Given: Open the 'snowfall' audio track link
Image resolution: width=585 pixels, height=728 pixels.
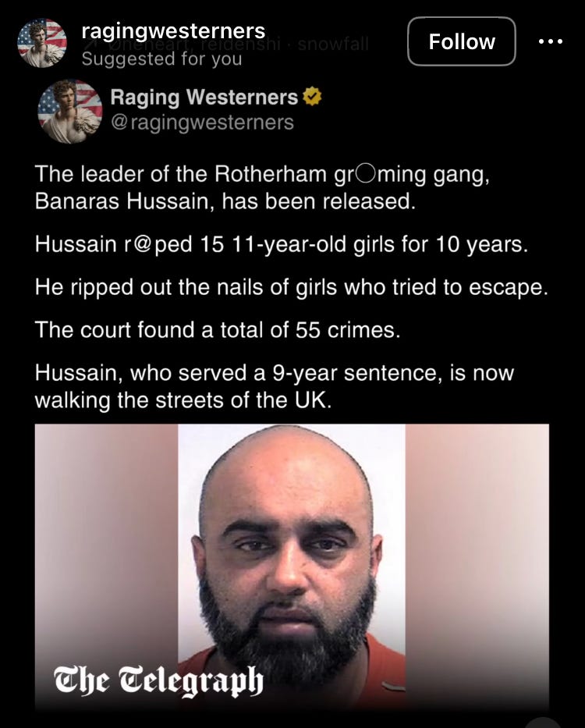Looking at the screenshot, I should click(333, 44).
